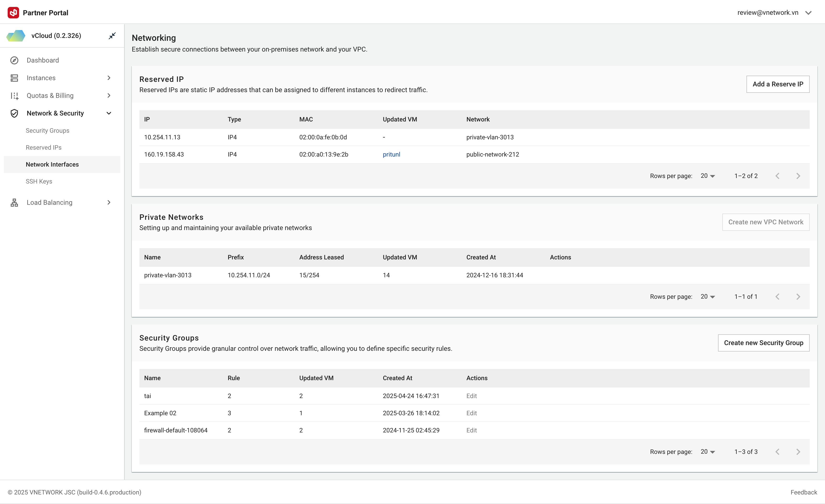Image resolution: width=825 pixels, height=504 pixels.
Task: Click the Quotas & Billing icon
Action: (14, 96)
